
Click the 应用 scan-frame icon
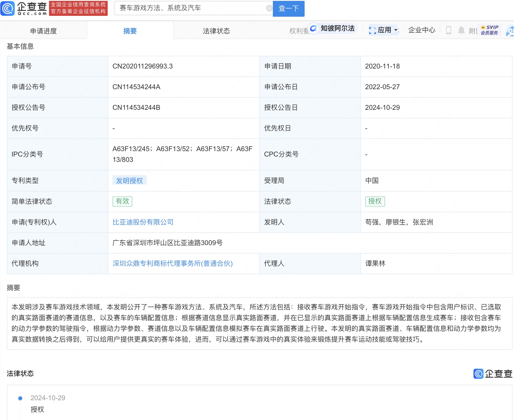click(x=372, y=30)
